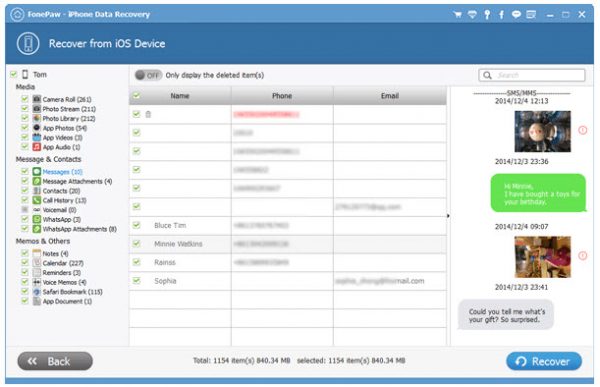Image resolution: width=600 pixels, height=387 pixels.
Task: Click the Voicemail icon
Action: point(37,210)
